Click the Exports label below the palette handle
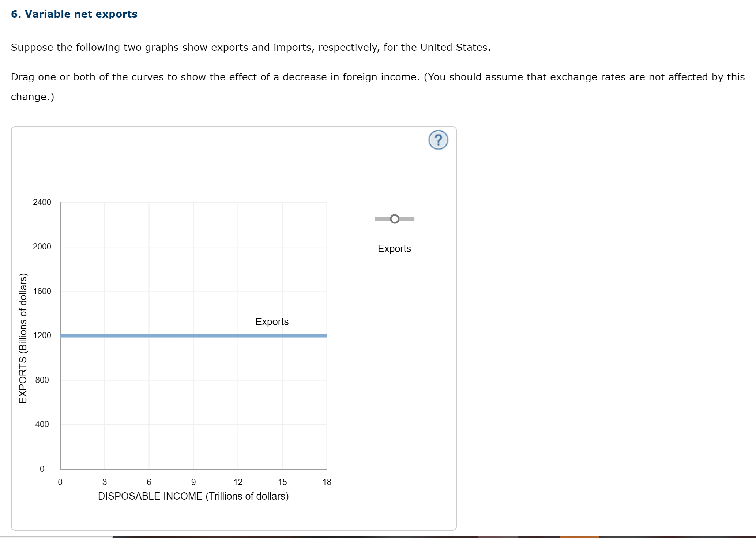The image size is (756, 538). [x=394, y=248]
